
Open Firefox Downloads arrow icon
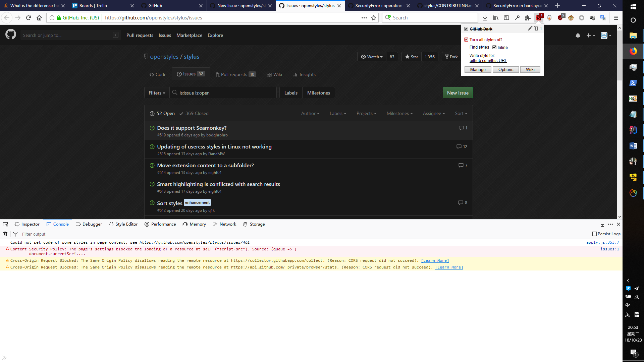point(485,18)
